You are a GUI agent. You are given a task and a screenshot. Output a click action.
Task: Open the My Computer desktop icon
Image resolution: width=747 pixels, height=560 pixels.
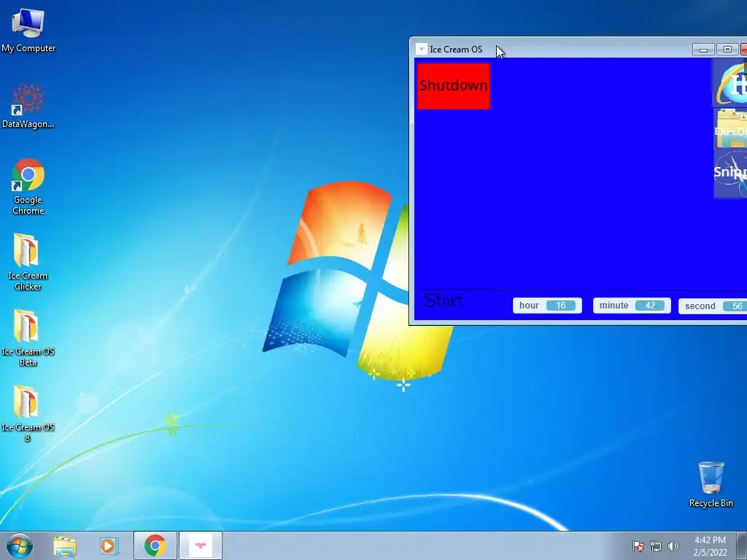pyautogui.click(x=28, y=31)
